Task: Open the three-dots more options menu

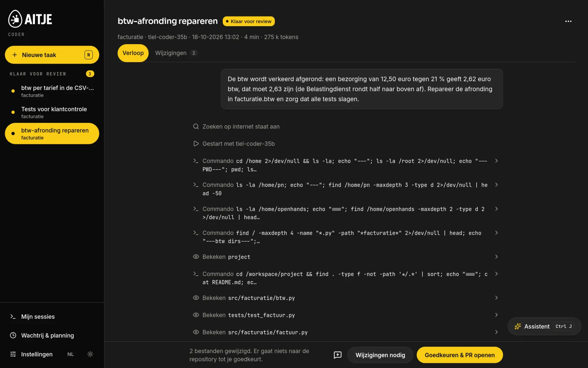Action: (x=568, y=21)
